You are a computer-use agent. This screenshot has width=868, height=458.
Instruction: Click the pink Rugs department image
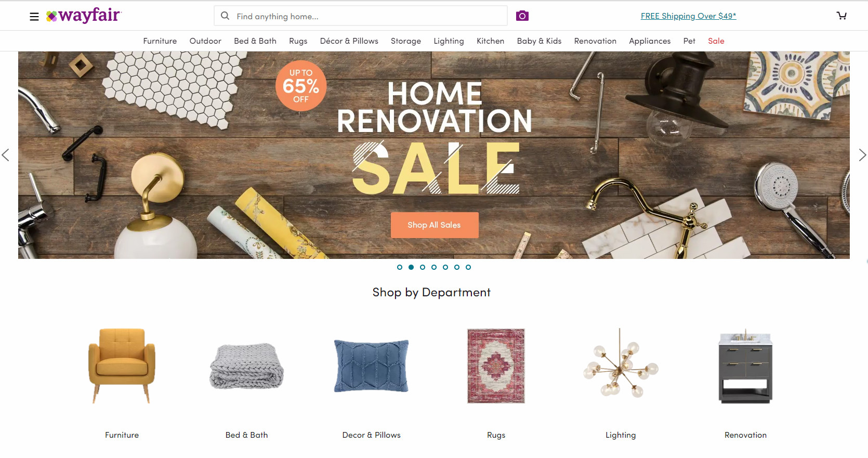pos(496,366)
